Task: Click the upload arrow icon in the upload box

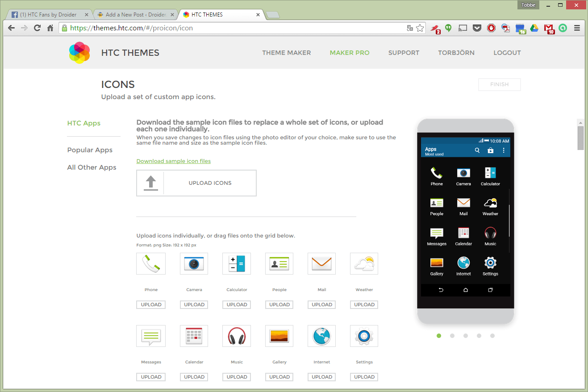Action: tap(150, 183)
